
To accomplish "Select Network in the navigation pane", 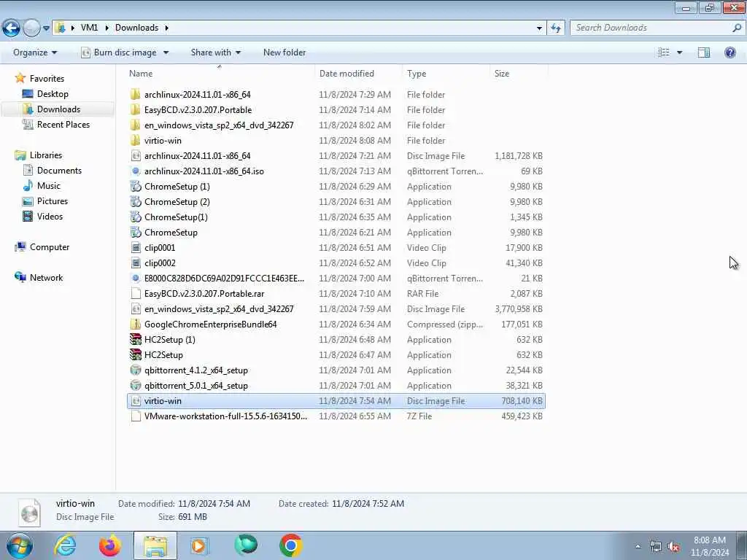I will point(46,278).
